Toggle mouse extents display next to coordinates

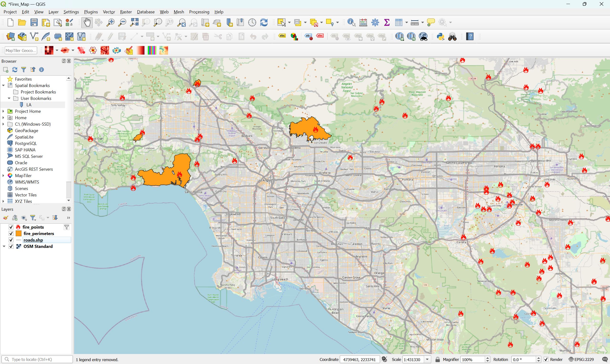coord(384,359)
